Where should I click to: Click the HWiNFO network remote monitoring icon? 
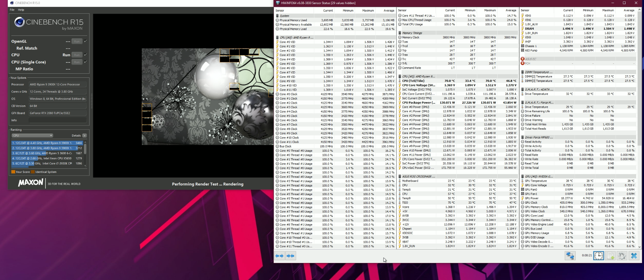pos(570,255)
